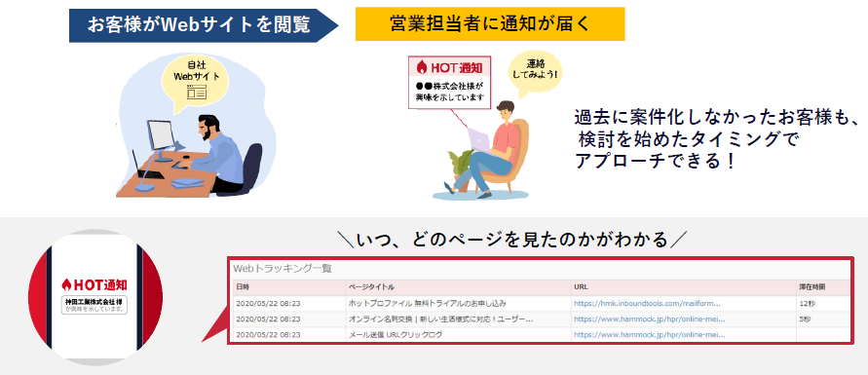Viewport: 868px width, 375px height.
Task: Click the computer monitor on the desk
Action: point(161,138)
